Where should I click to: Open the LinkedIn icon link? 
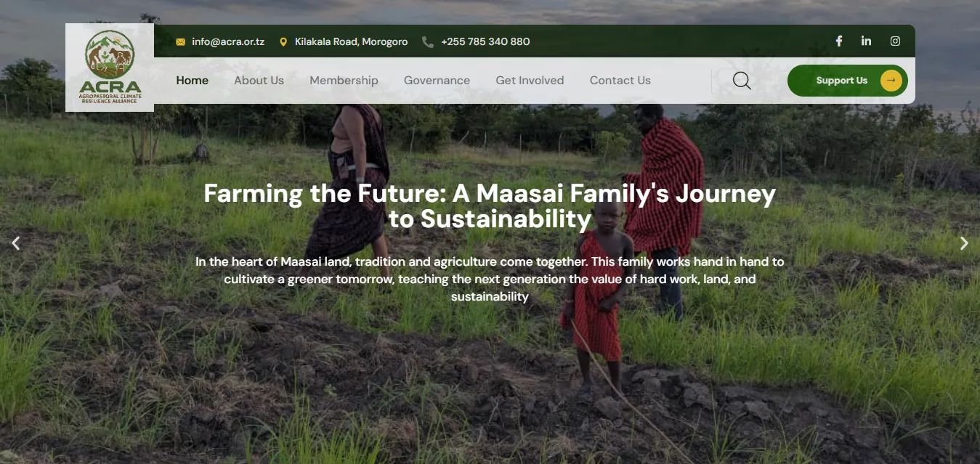pyautogui.click(x=866, y=41)
